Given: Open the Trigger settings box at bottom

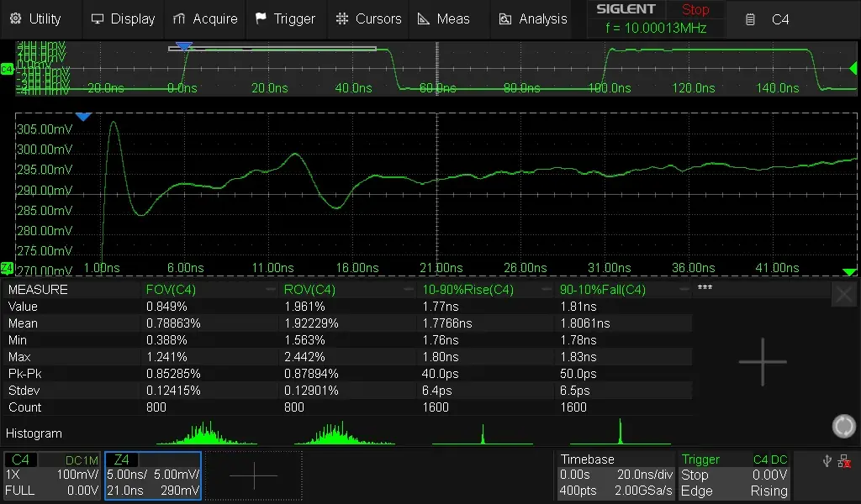Looking at the screenshot, I should 735,475.
